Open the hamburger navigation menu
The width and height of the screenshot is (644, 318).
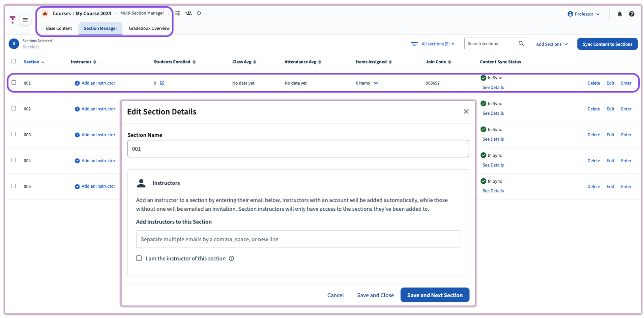(x=25, y=20)
